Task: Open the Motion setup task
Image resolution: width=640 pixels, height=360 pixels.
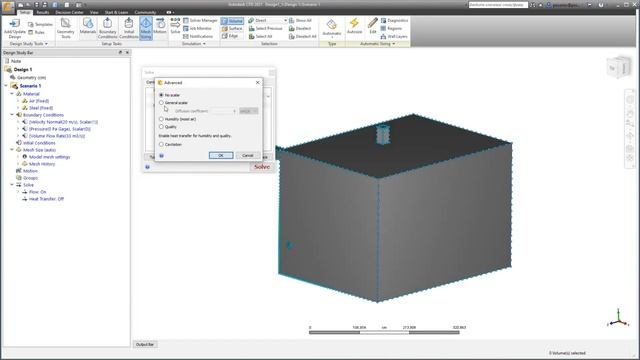Action: [160, 26]
